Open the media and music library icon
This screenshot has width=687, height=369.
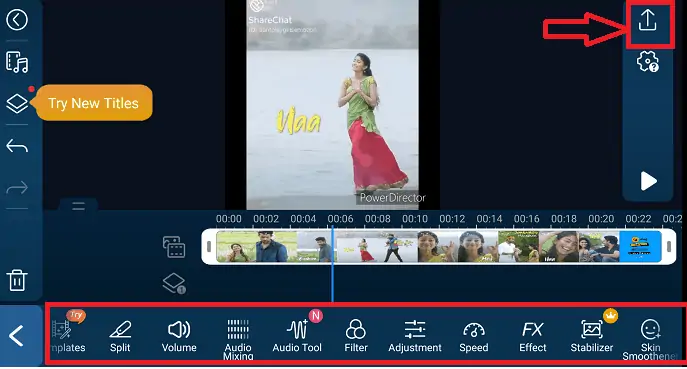click(x=17, y=62)
